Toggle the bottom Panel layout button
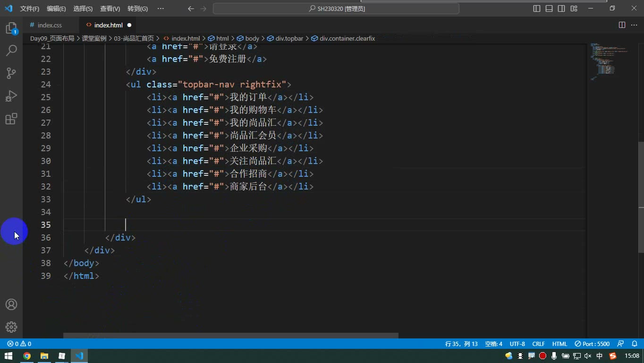 (x=549, y=9)
